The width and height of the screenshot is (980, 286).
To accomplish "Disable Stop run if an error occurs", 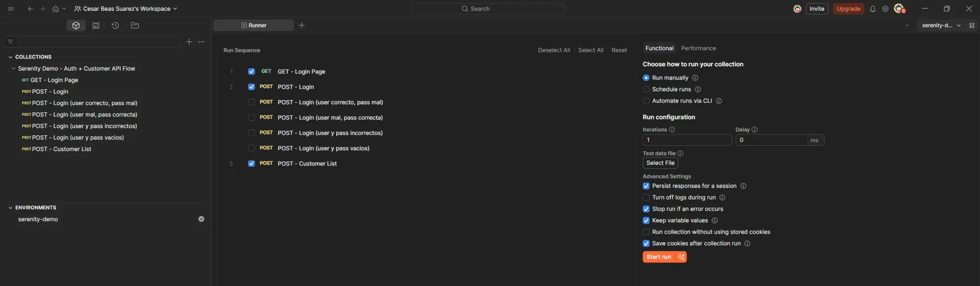I will click(646, 209).
